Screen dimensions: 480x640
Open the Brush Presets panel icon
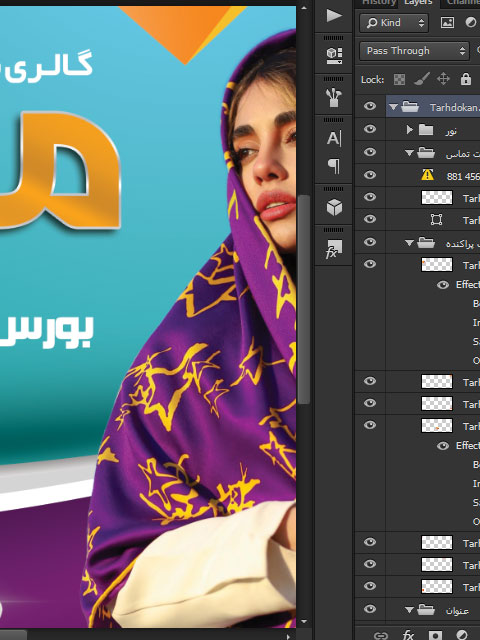pos(334,97)
